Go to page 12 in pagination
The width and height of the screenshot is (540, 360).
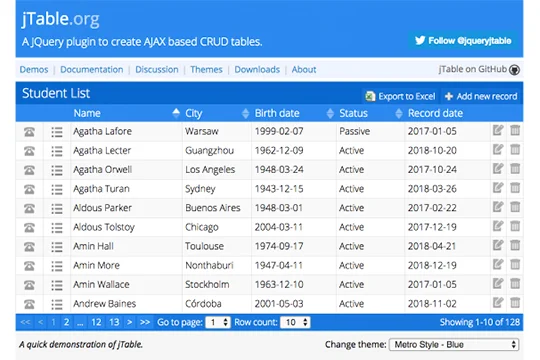[x=96, y=322]
